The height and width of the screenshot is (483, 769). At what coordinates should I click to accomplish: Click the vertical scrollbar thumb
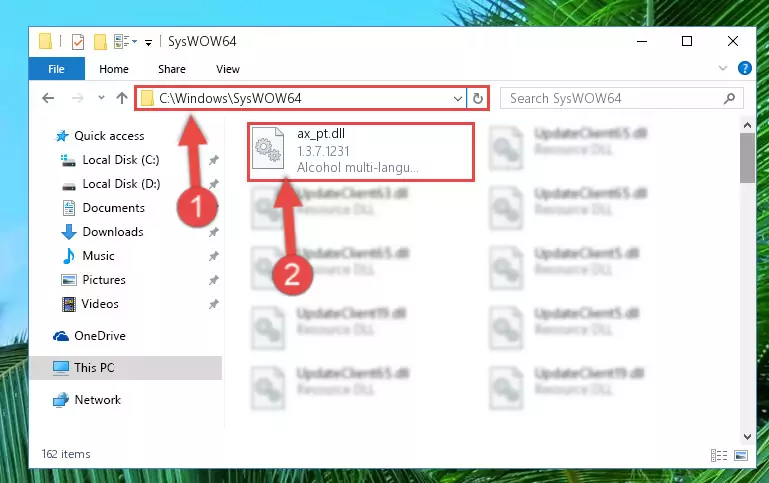[747, 158]
